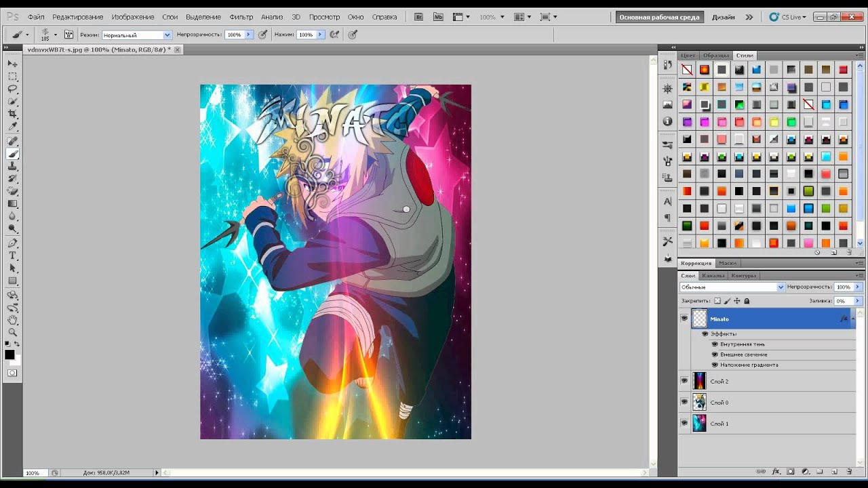Toggle the Внешнее свечение effect visibility

click(x=715, y=354)
